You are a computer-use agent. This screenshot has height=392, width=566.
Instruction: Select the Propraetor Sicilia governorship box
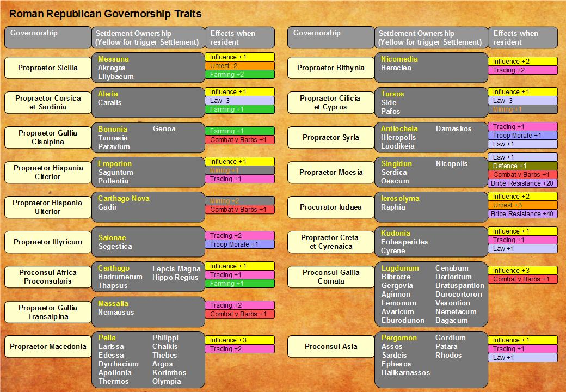(x=48, y=68)
